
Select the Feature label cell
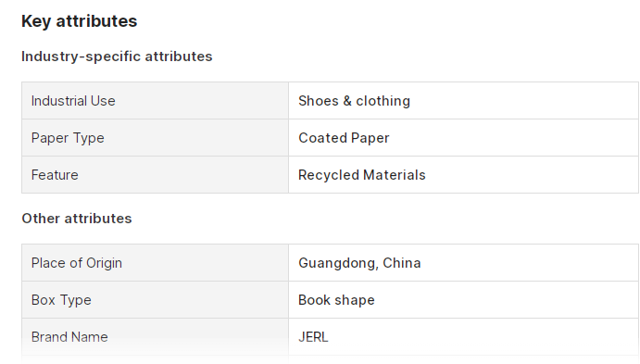[x=155, y=175]
